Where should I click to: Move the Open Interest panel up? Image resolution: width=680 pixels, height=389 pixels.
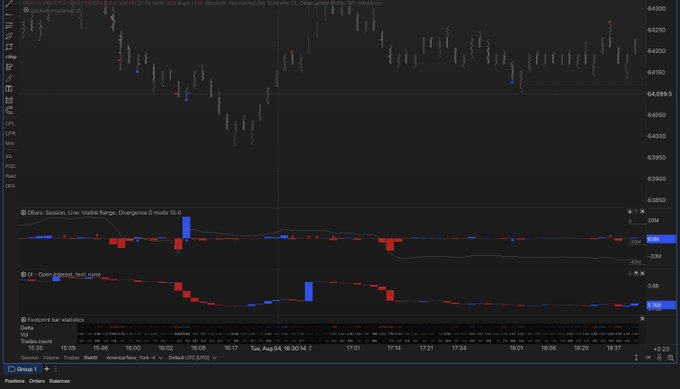[636, 274]
